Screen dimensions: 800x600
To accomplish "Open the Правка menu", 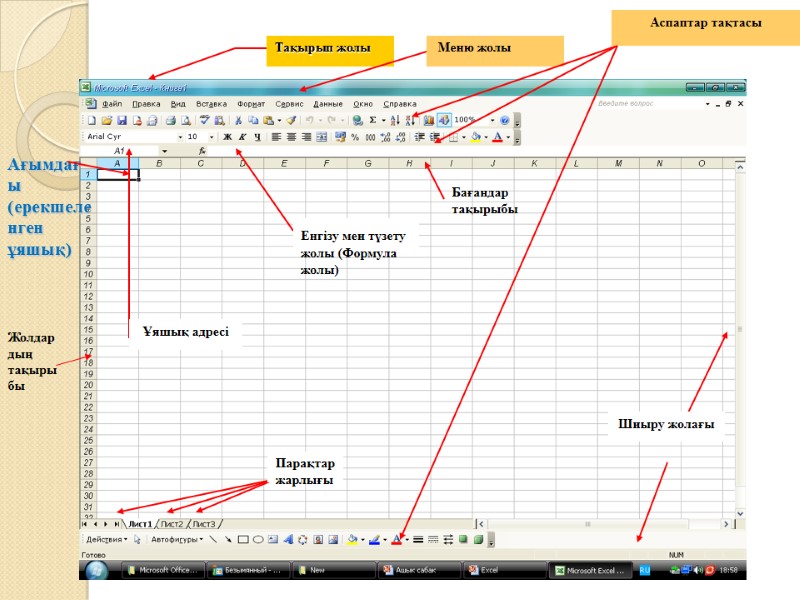I will click(146, 104).
